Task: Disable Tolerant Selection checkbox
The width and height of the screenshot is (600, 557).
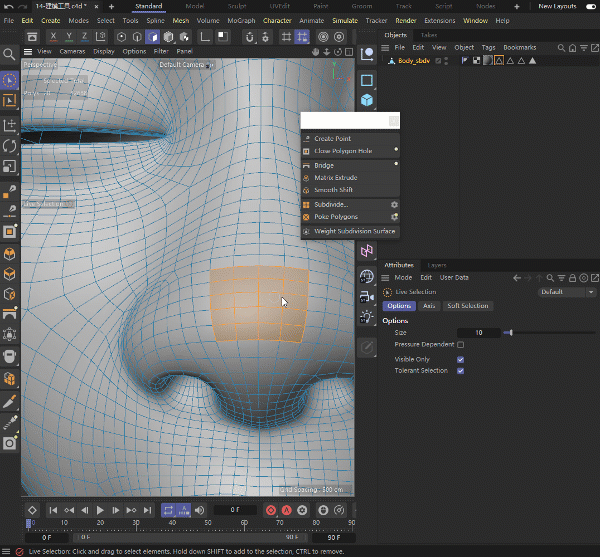Action: [460, 371]
